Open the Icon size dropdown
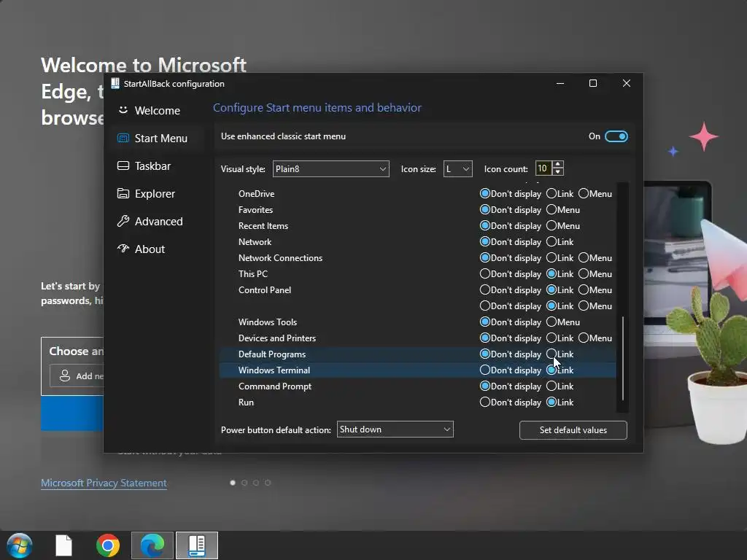 coord(458,168)
